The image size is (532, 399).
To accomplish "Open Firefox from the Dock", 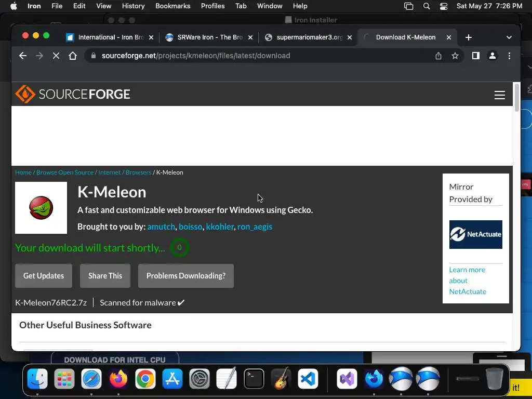I will tap(118, 378).
